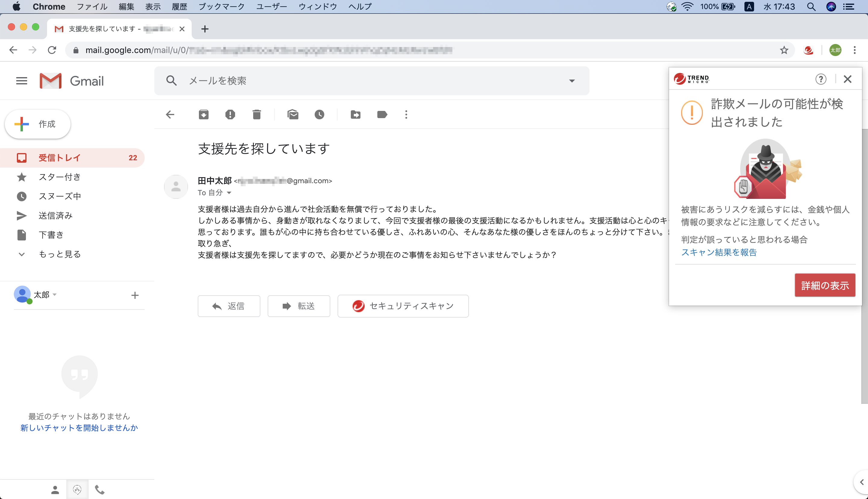Click Trend Micro extension icon in Chrome toolbar
Viewport: 868px width, 499px height.
[808, 50]
